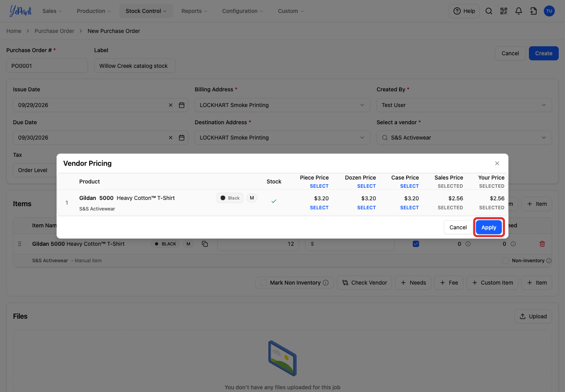The image size is (565, 392).
Task: Enable the Mark Non Inventory checkbox
Action: tap(264, 283)
